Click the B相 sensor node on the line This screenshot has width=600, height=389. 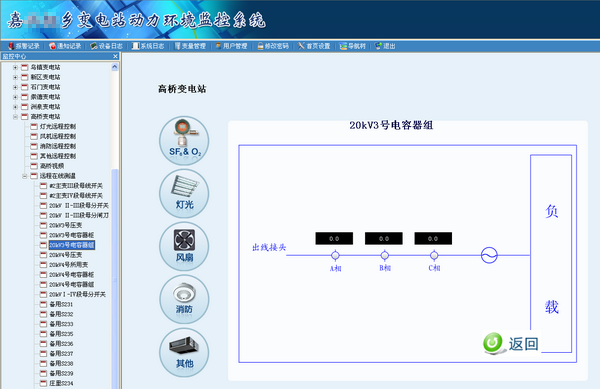385,255
